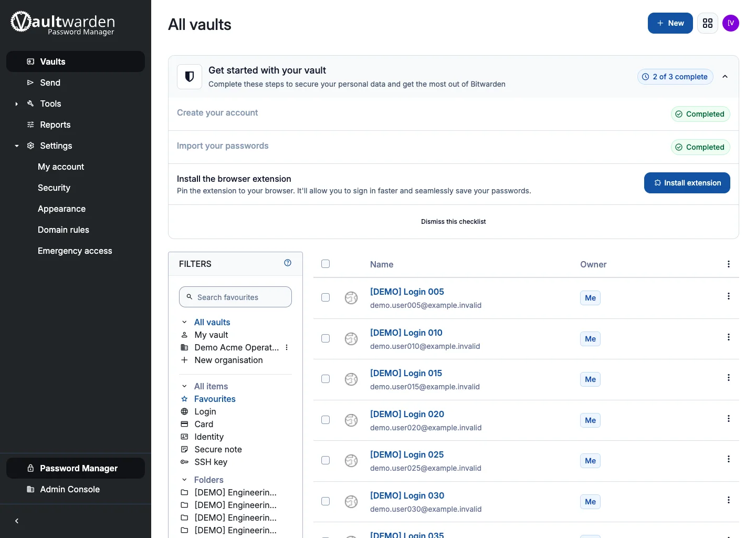
Task: Collapse the Folders filter chevron
Action: click(184, 480)
